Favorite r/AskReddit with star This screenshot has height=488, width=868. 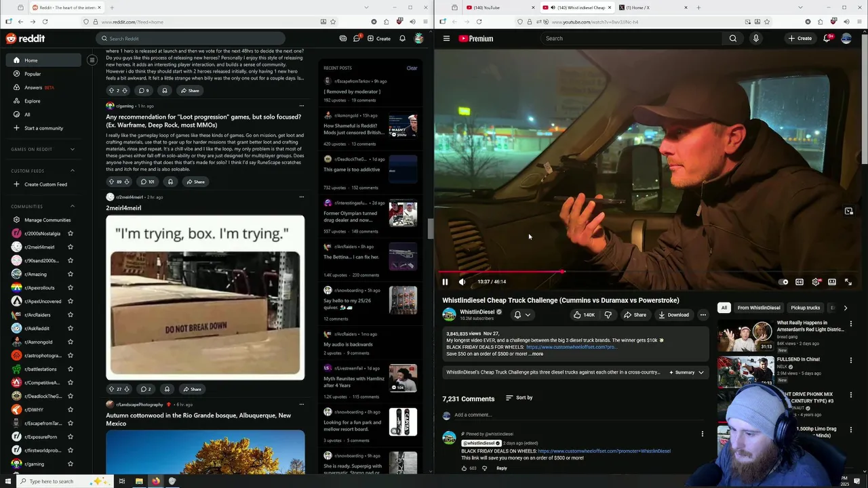pos(70,329)
